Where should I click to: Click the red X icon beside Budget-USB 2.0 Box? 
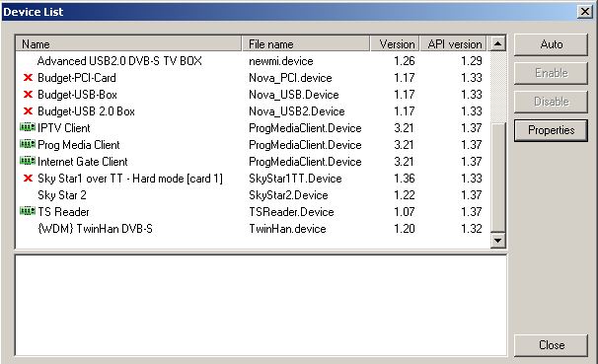pyautogui.click(x=28, y=111)
